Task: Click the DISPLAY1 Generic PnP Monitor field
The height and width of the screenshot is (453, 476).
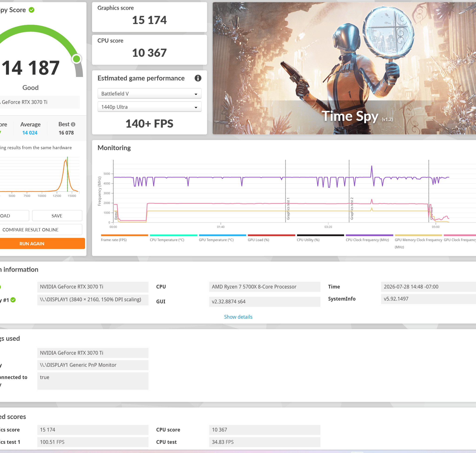Action: point(93,365)
